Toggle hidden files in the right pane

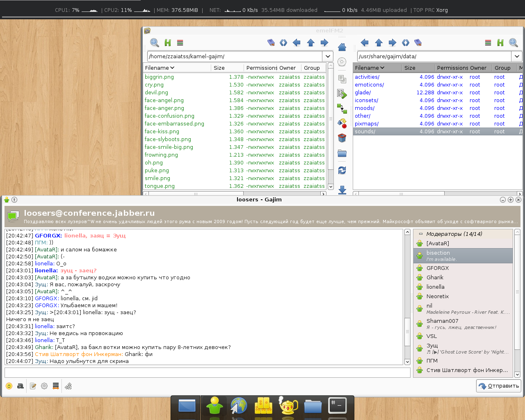[x=500, y=43]
